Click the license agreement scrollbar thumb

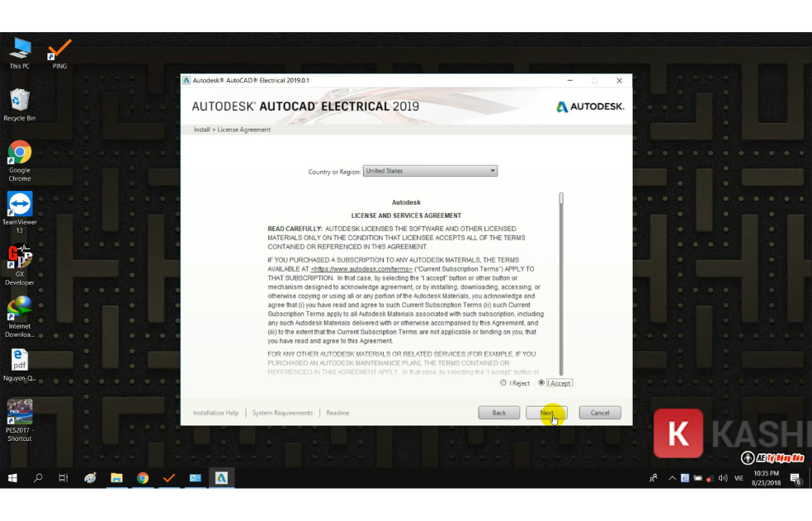click(561, 198)
